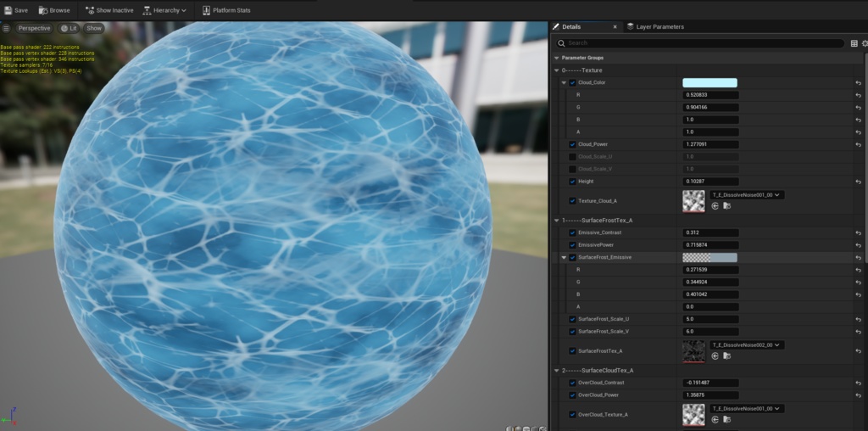Image resolution: width=868 pixels, height=431 pixels.
Task: Collapse the 2------SurfaceCloudTex_A group
Action: 557,371
